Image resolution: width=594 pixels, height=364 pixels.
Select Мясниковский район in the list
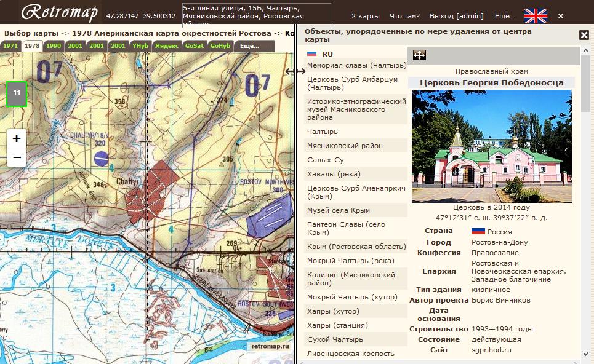(x=356, y=146)
